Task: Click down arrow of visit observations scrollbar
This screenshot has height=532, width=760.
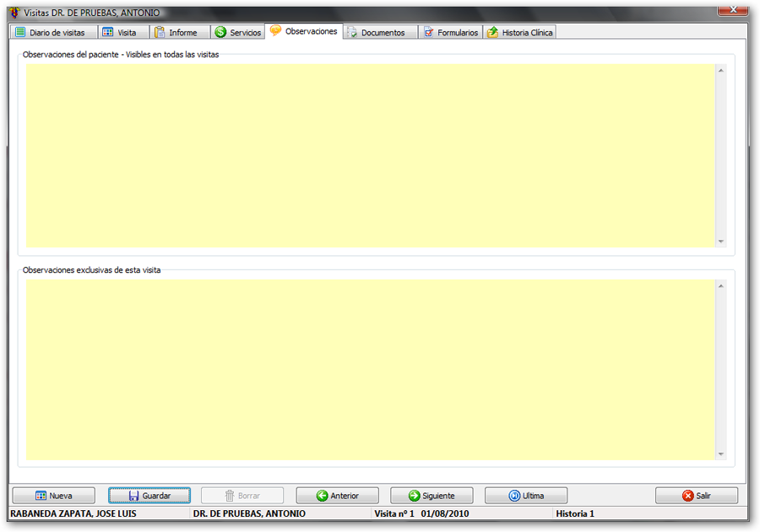Action: [720, 454]
